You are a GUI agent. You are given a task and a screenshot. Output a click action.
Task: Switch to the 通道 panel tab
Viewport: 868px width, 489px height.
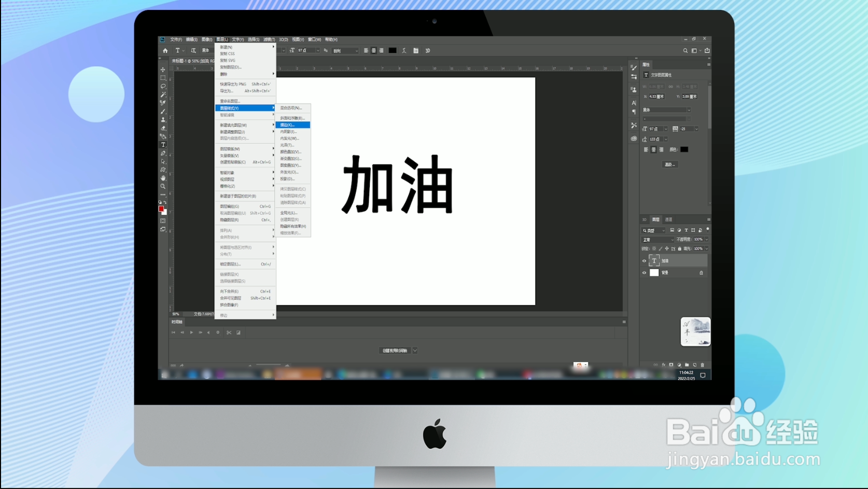click(x=669, y=219)
